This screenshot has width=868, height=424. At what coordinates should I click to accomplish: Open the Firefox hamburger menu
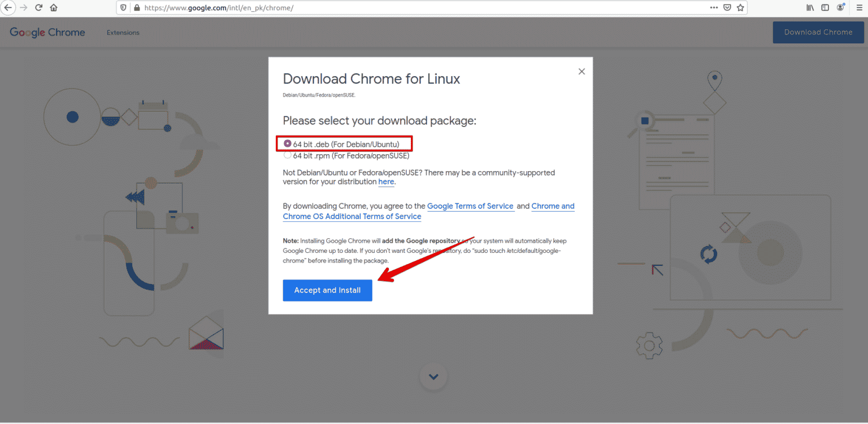(x=860, y=7)
